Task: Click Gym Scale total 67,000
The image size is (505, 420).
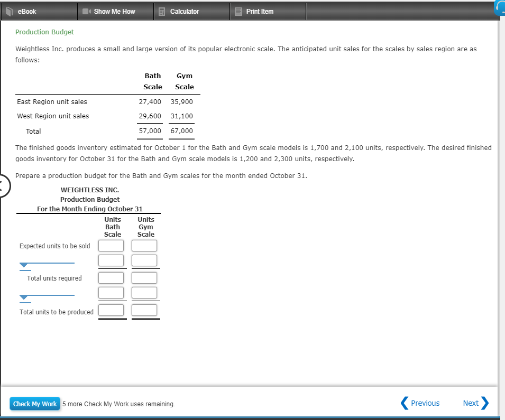Action: click(x=182, y=130)
